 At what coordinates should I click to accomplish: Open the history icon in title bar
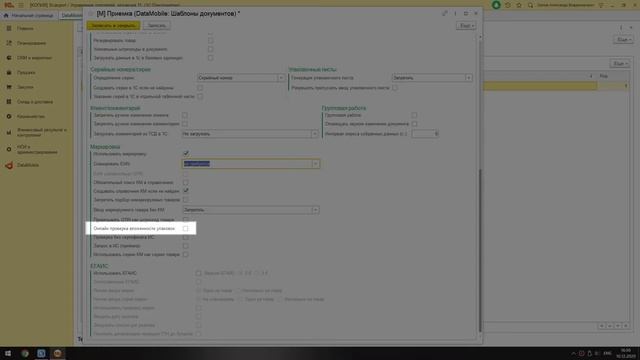[508, 5]
